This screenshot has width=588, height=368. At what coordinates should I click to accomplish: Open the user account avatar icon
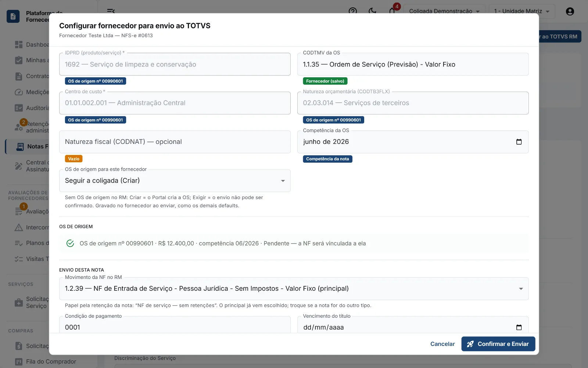click(570, 11)
